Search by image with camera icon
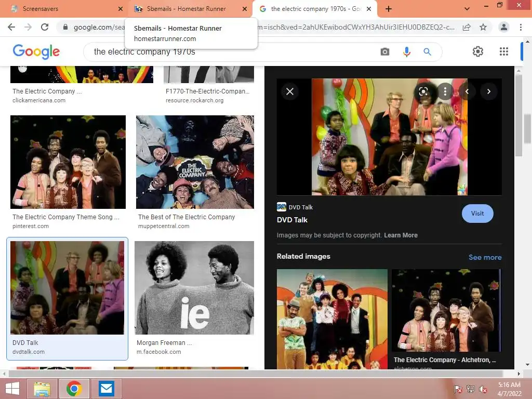 pyautogui.click(x=385, y=52)
